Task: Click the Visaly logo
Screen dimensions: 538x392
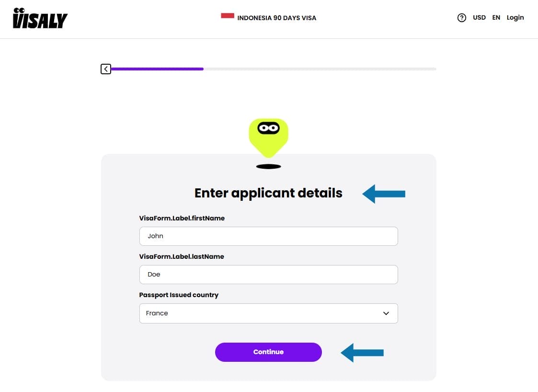Action: tap(40, 18)
